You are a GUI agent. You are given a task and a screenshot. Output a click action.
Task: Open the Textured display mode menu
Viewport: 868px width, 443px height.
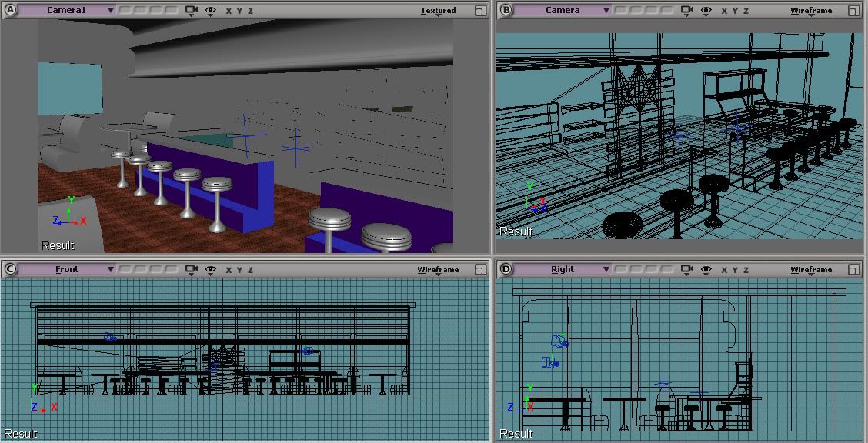pos(438,11)
